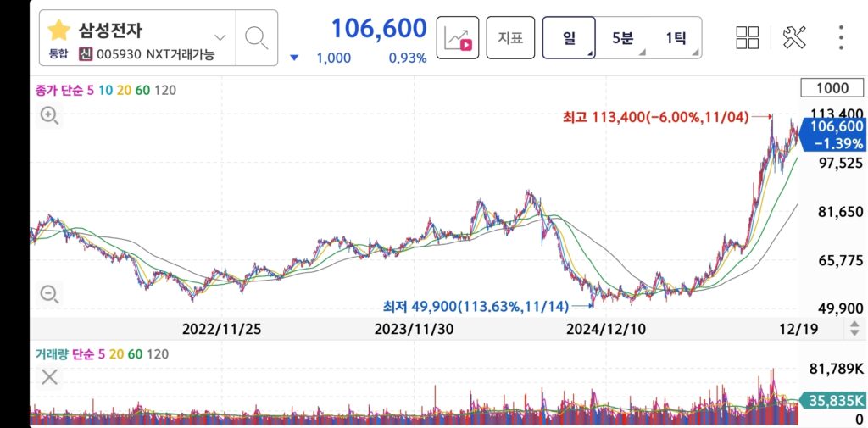Image resolution: width=868 pixels, height=428 pixels.
Task: Zoom in the chart with magnifier plus
Action: tap(49, 116)
